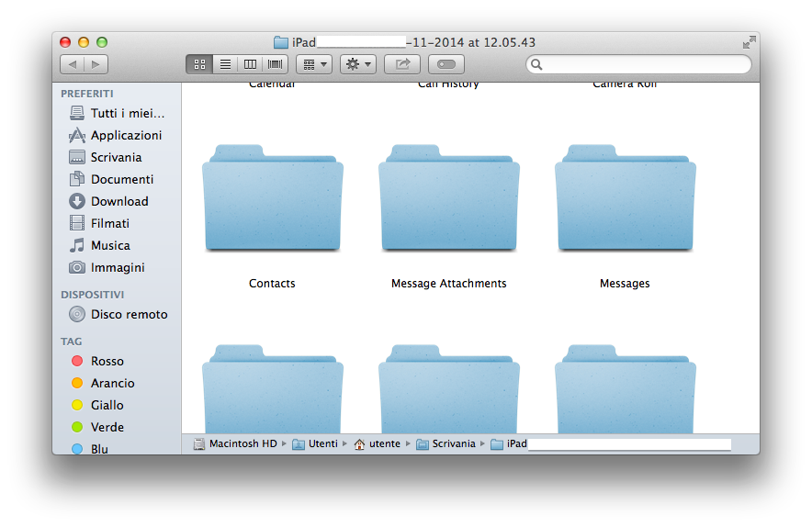Image resolution: width=812 pixels, height=527 pixels.
Task: Select the Message Attachments folder icon
Action: pyautogui.click(x=449, y=198)
